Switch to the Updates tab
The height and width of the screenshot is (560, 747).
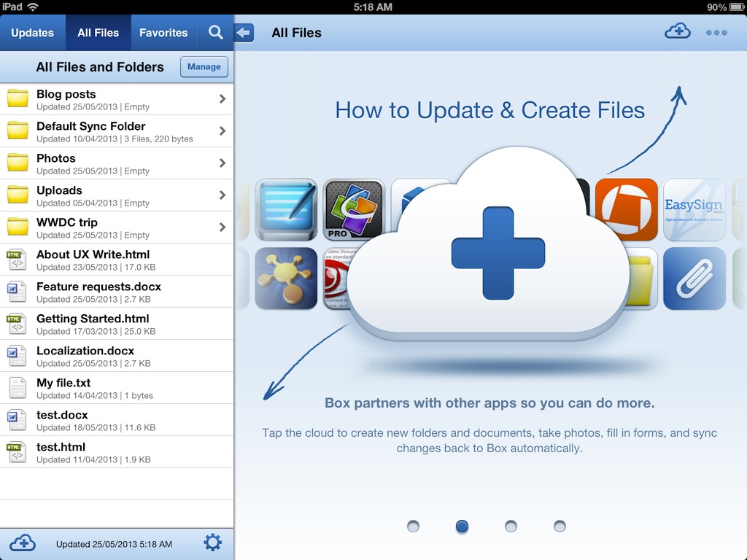[x=32, y=32]
